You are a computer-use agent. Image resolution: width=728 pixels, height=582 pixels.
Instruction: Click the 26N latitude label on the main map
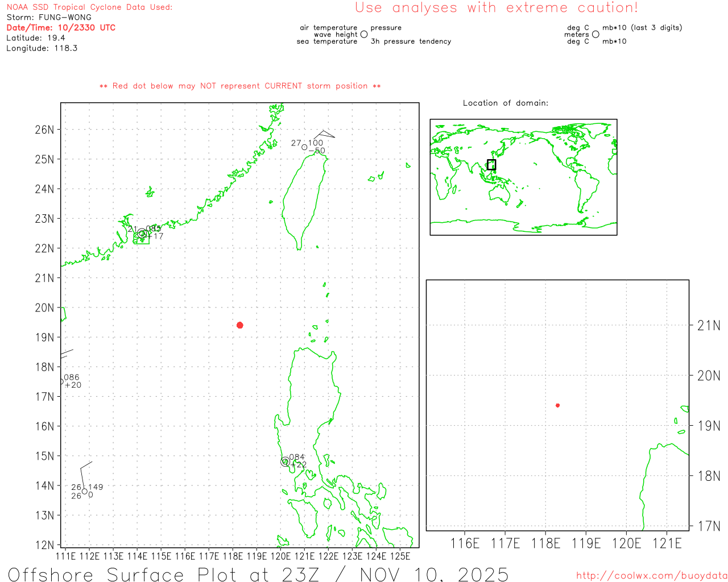[x=44, y=130]
